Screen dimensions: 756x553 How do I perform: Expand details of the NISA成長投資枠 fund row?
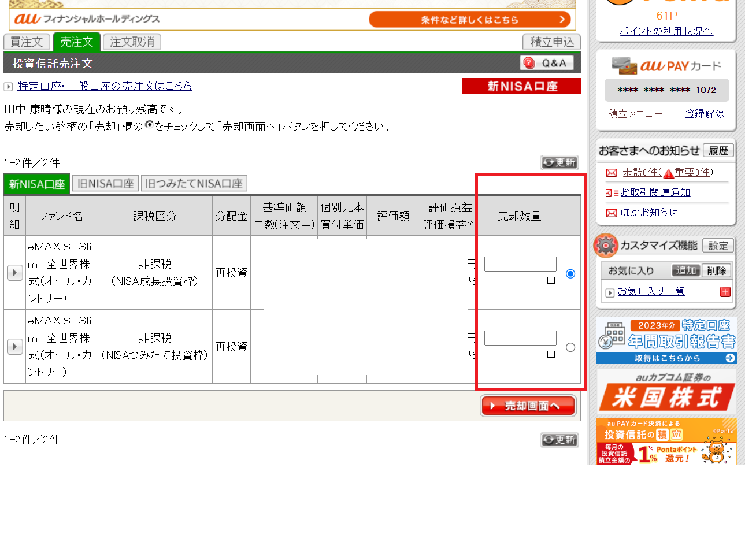pyautogui.click(x=14, y=273)
